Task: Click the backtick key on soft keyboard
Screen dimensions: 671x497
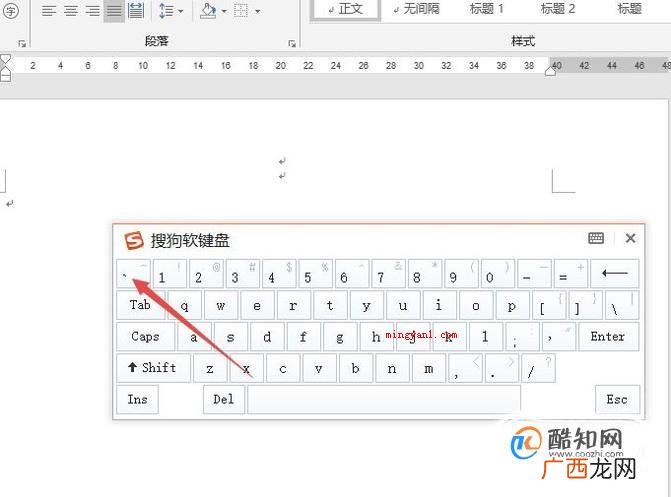Action: [x=133, y=274]
